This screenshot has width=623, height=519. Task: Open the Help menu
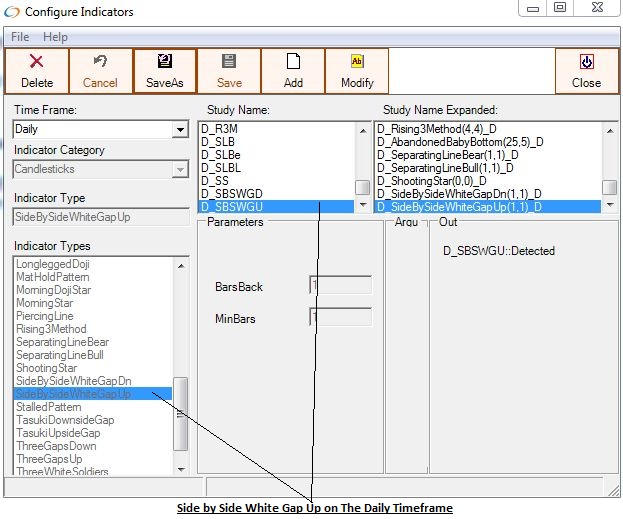click(x=55, y=37)
